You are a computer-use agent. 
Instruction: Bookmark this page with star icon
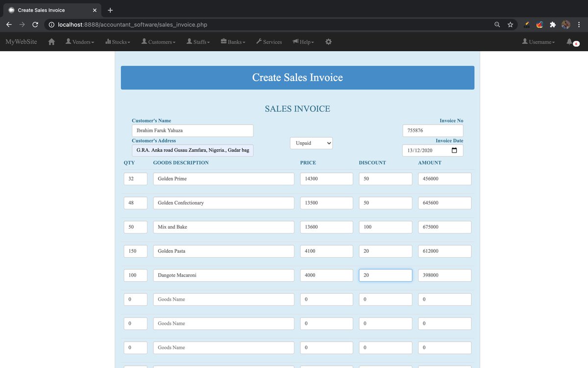510,25
